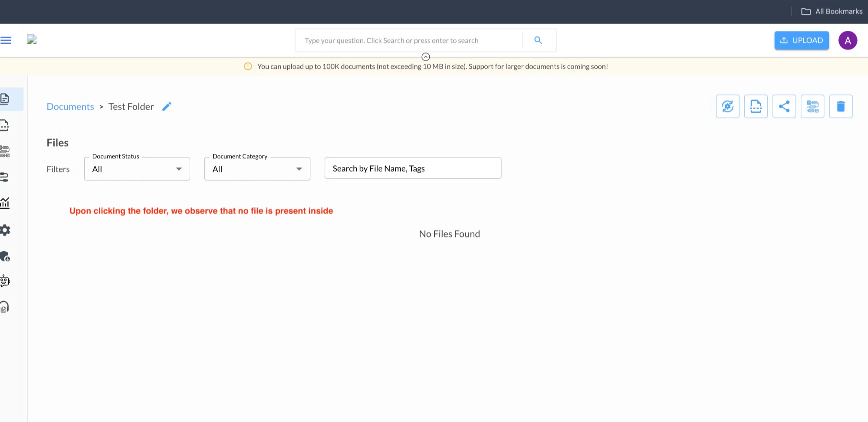
Task: Delete the folder with trash icon
Action: click(x=841, y=106)
